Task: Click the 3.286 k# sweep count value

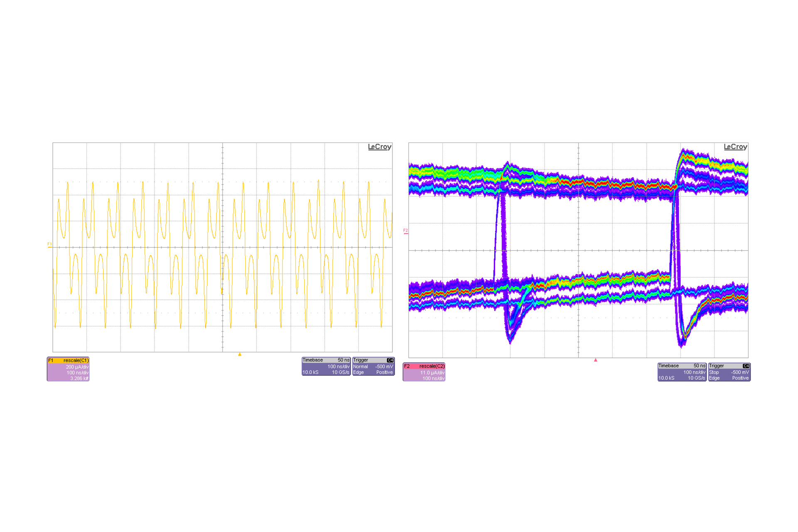Action: point(79,379)
